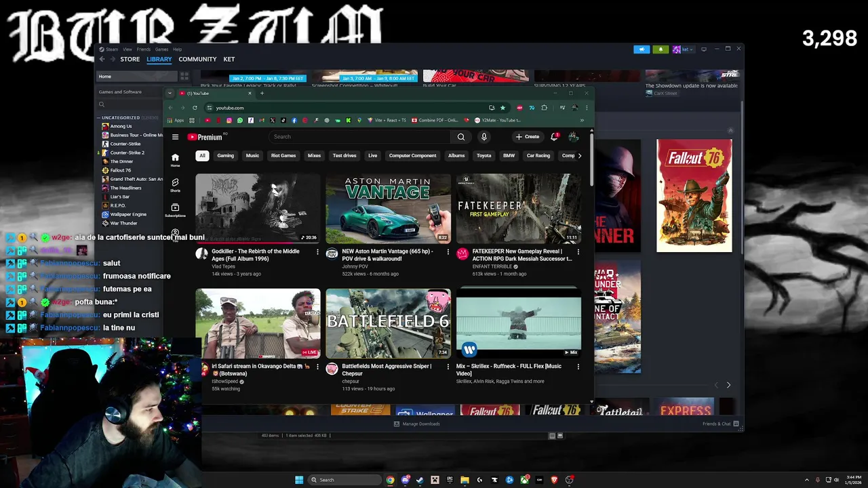Go back in Steam navigation arrow
This screenshot has height=488, width=868.
[x=102, y=59]
